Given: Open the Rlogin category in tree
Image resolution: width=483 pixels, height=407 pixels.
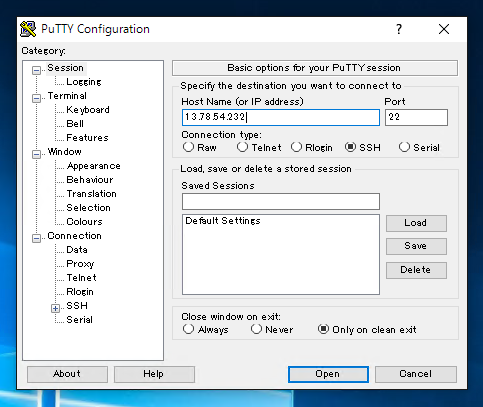Looking at the screenshot, I should point(80,292).
